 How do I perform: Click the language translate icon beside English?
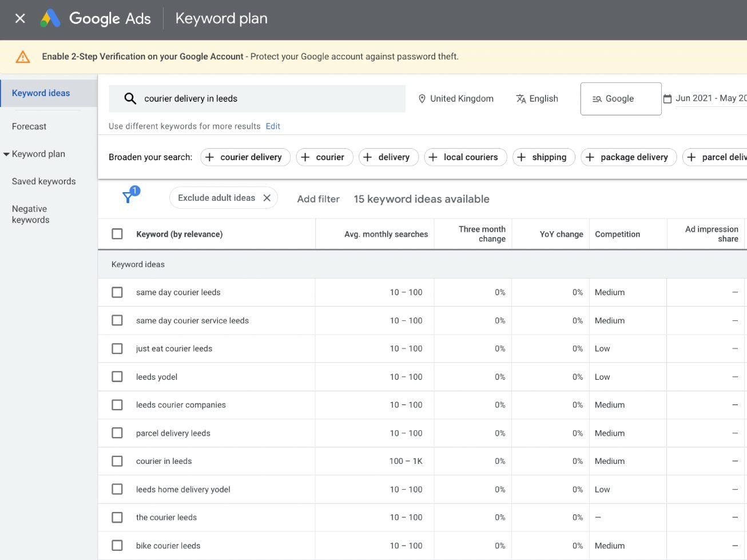(521, 98)
